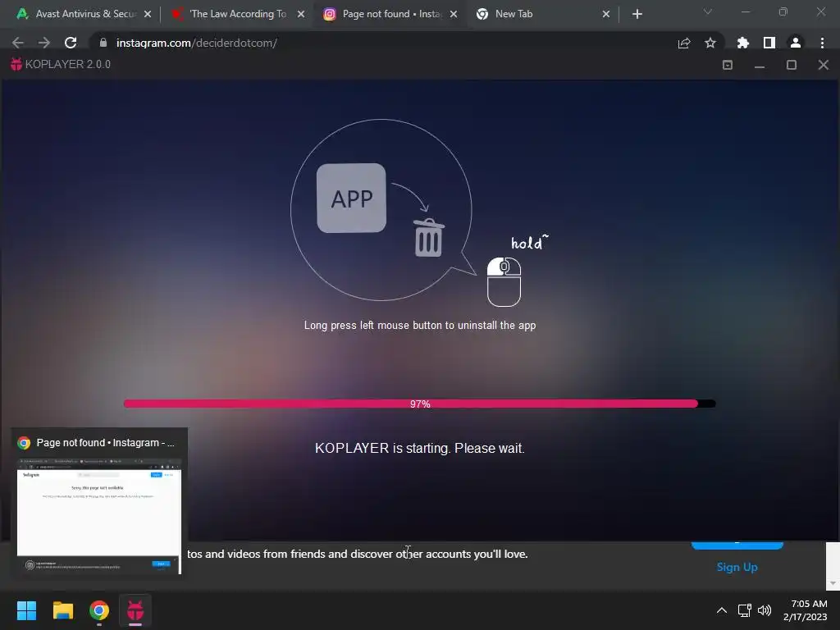Screen dimensions: 840x630
Task: Minimize the KOPLAYER window
Action: pyautogui.click(x=760, y=66)
